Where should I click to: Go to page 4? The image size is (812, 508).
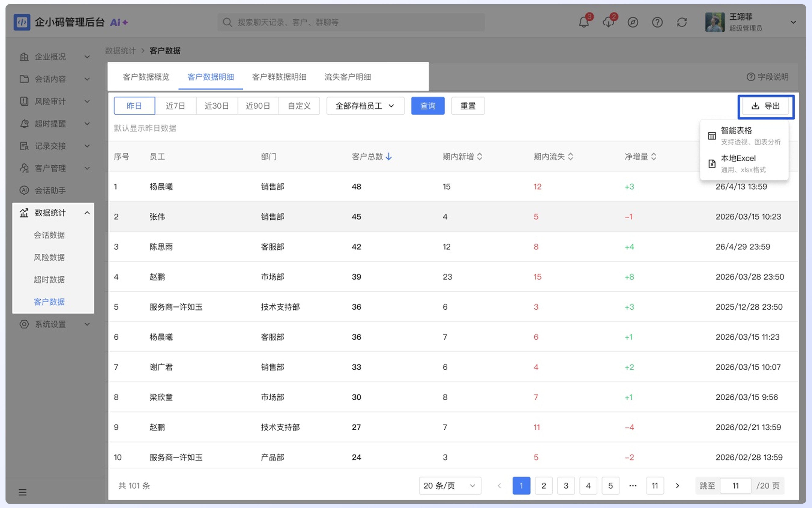pos(588,486)
